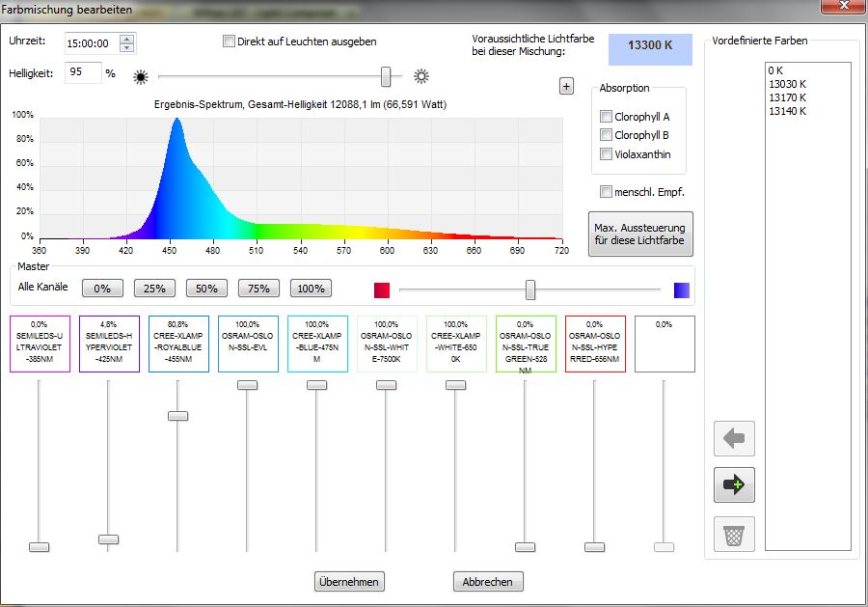Click the Helligkeit percentage input field
The height and width of the screenshot is (607, 868).
[x=83, y=73]
